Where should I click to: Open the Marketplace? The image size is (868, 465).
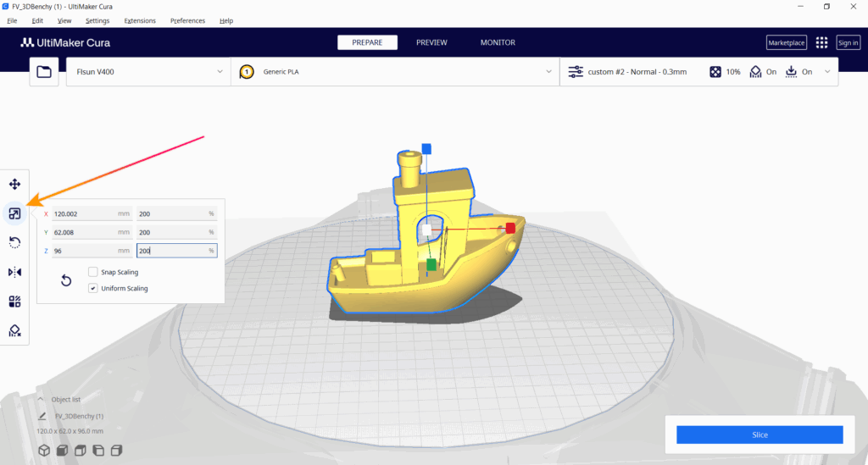(x=786, y=42)
